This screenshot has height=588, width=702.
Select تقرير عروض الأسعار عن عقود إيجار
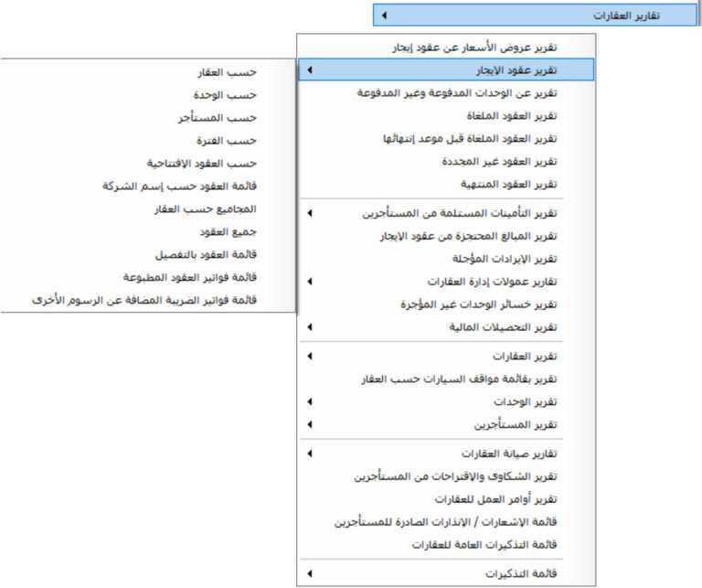pos(446,48)
